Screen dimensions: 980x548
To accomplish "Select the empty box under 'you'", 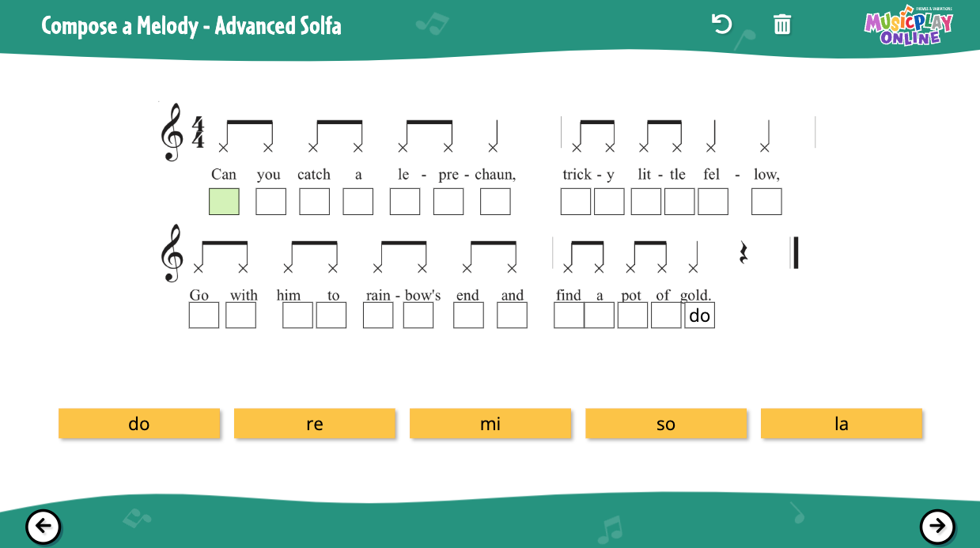I will click(271, 202).
